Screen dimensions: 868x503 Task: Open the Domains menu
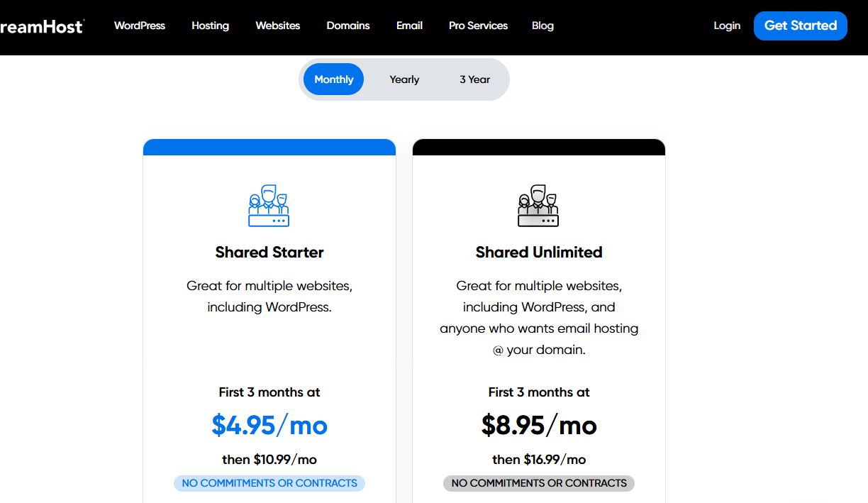pyautogui.click(x=347, y=26)
